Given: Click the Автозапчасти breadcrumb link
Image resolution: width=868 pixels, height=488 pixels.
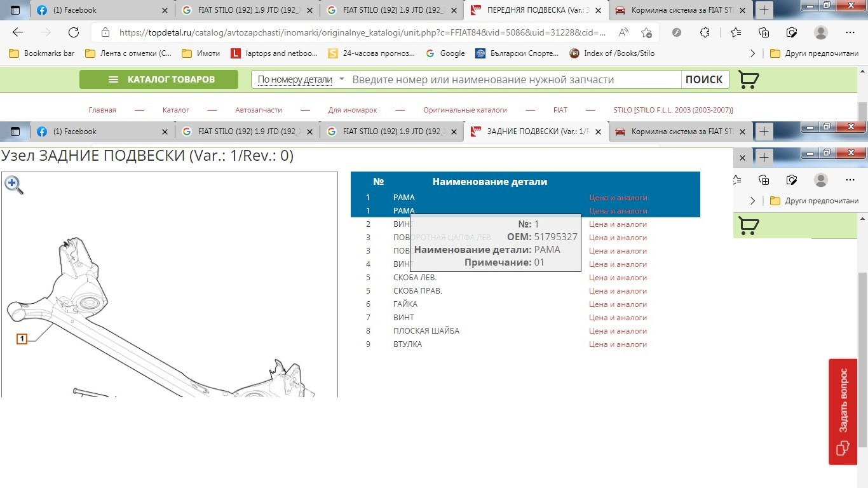Looking at the screenshot, I should (x=258, y=110).
